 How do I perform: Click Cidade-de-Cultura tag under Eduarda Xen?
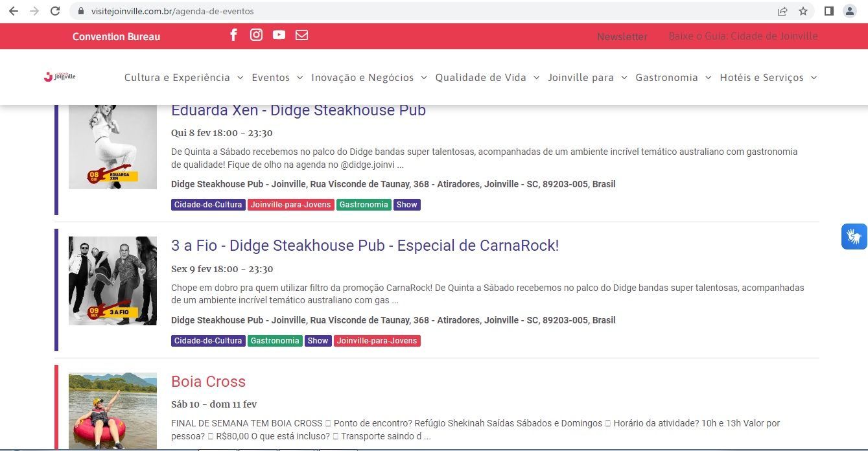208,205
